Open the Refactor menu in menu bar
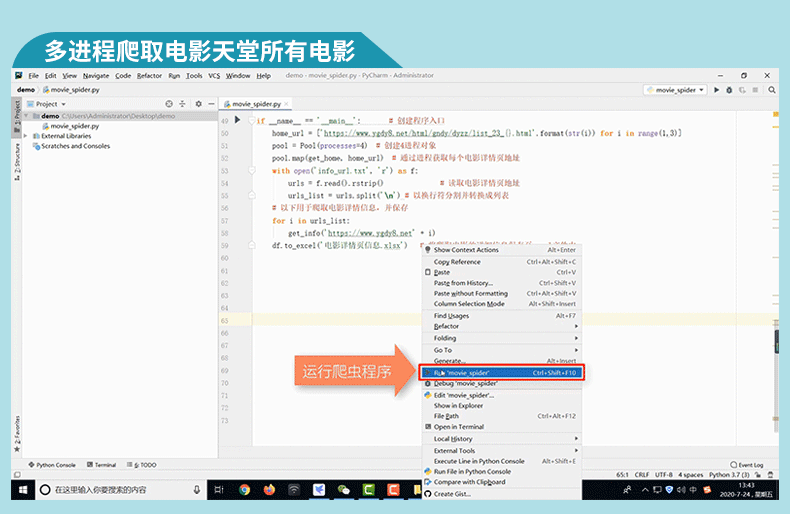This screenshot has width=790, height=514. click(149, 76)
